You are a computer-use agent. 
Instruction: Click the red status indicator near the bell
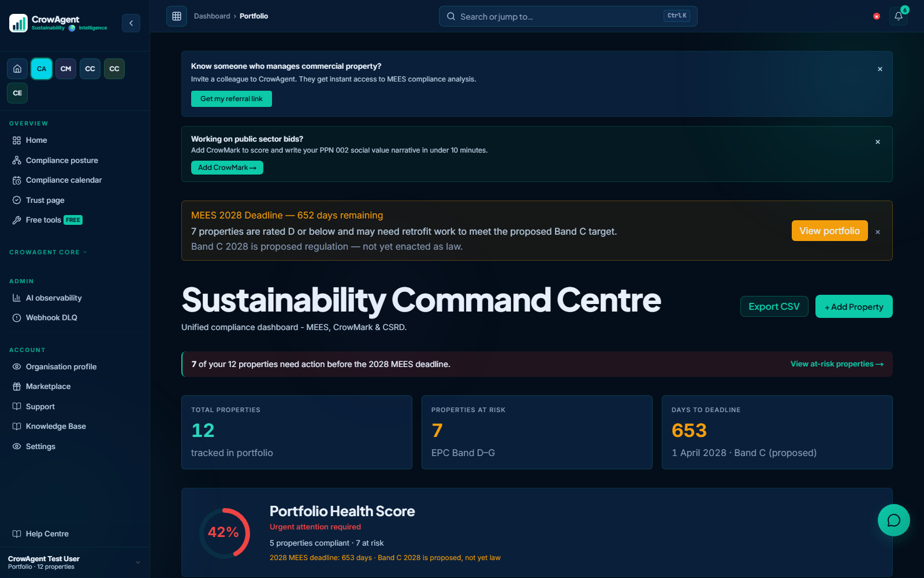(877, 16)
